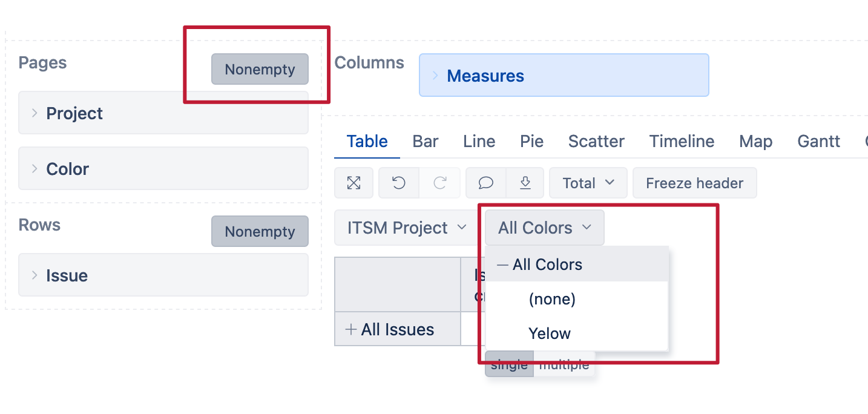Open the ITSM Project dropdown
The image size is (868, 414).
coord(407,228)
